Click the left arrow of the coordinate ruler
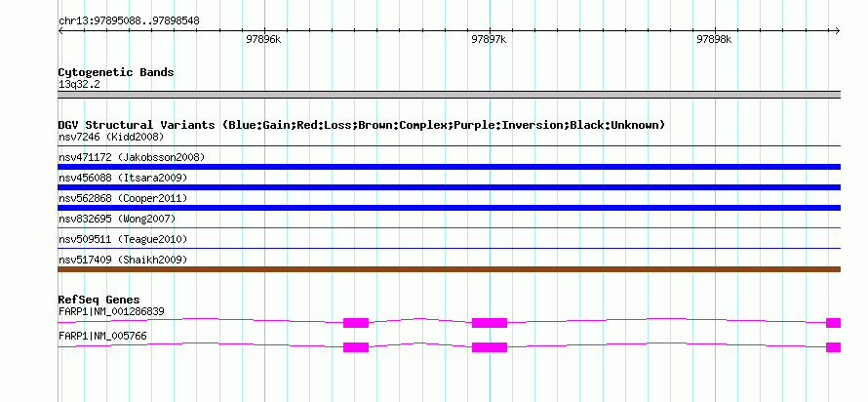This screenshot has height=402, width=868. 61,30
